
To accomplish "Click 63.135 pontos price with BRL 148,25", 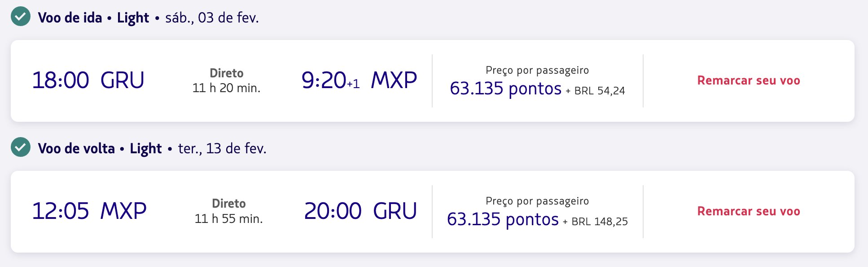I will tap(537, 219).
